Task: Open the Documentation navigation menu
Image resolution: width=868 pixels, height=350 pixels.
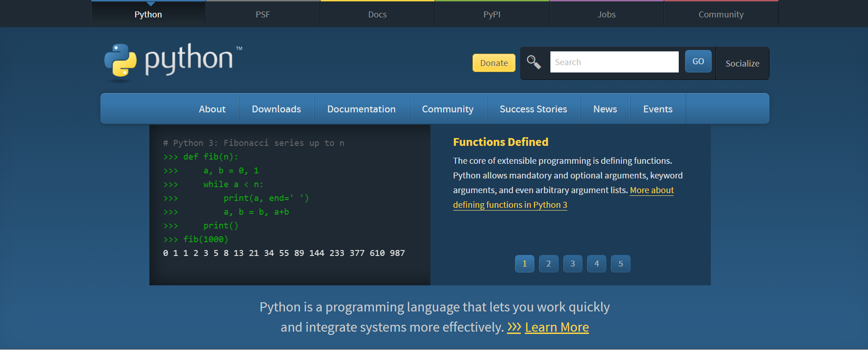Action: tap(362, 109)
